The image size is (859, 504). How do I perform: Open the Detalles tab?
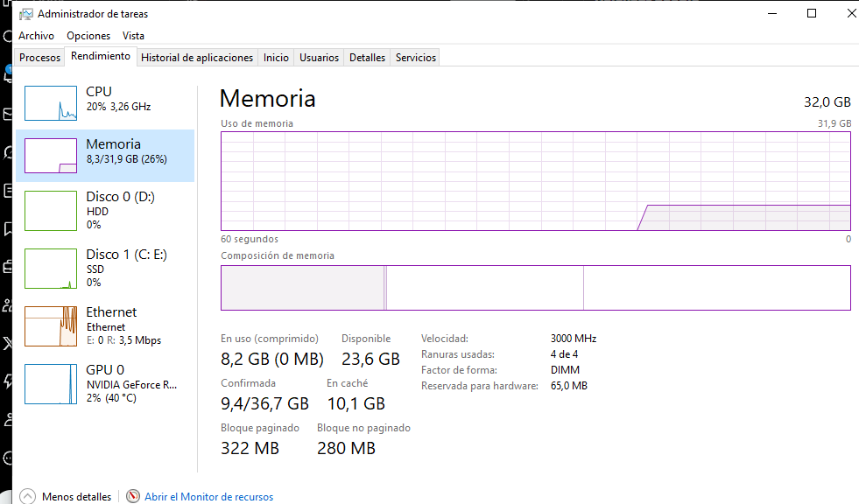367,58
